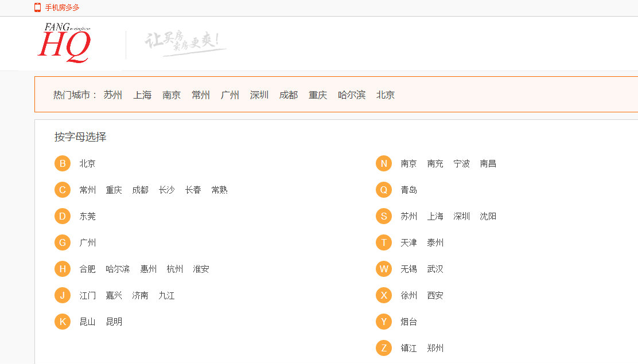The height and width of the screenshot is (364, 638).
Task: Click the orange letter B circle
Action: click(63, 163)
